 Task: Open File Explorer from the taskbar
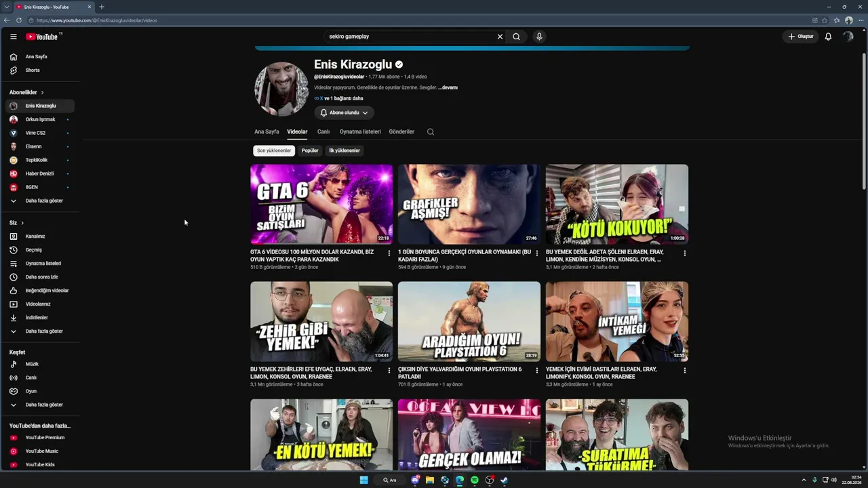430,480
